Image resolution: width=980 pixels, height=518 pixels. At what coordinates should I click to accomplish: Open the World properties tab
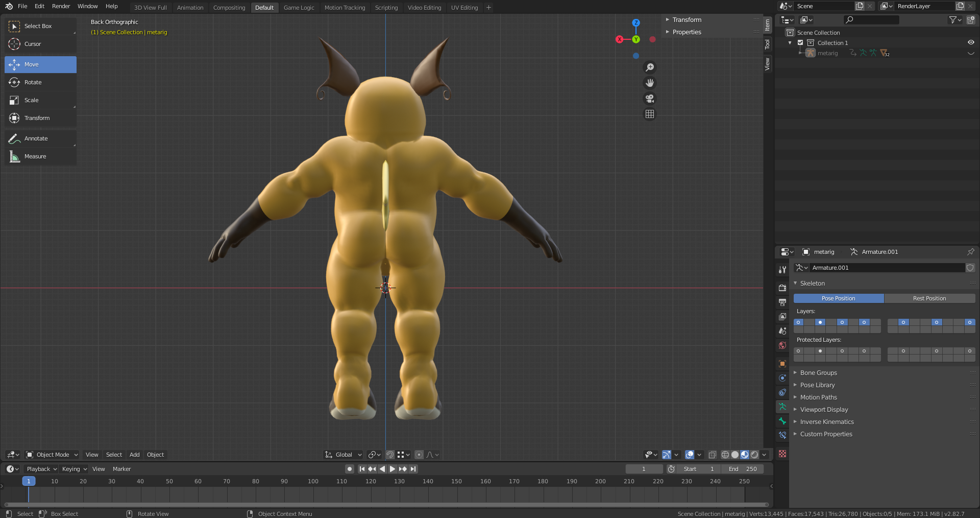(782, 345)
